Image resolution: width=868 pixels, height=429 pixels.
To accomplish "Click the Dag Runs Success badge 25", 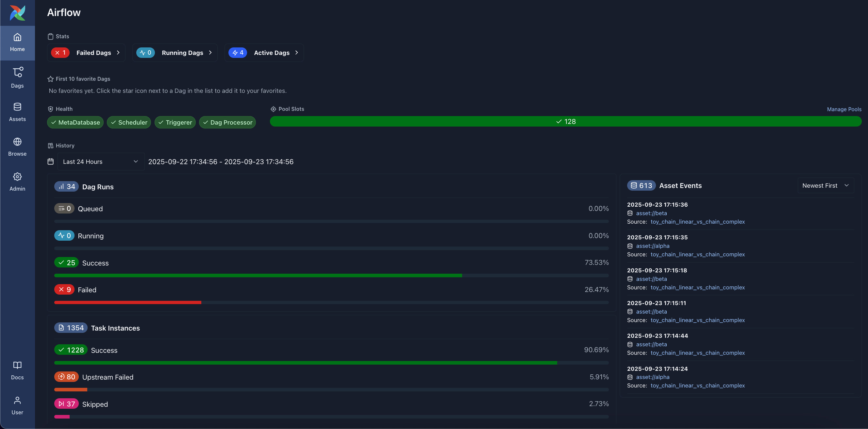I will pyautogui.click(x=66, y=262).
